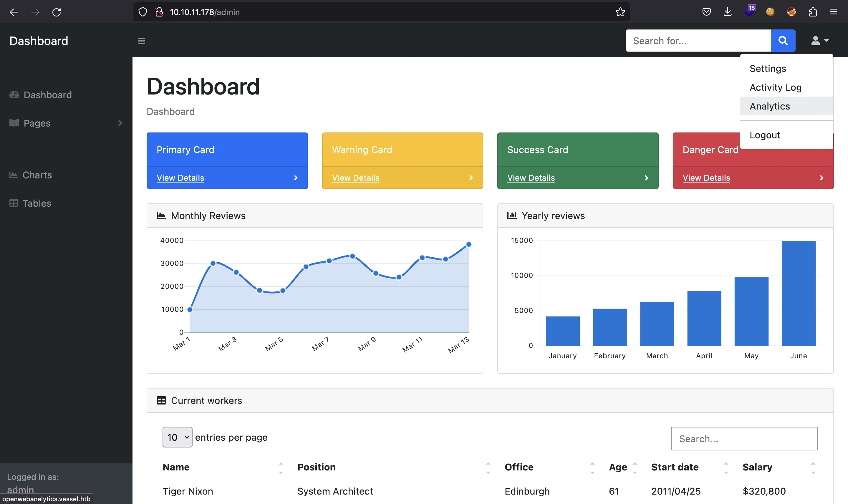Click the June bar in Yearly reviews
Viewport: 848px width, 504px height.
click(799, 294)
